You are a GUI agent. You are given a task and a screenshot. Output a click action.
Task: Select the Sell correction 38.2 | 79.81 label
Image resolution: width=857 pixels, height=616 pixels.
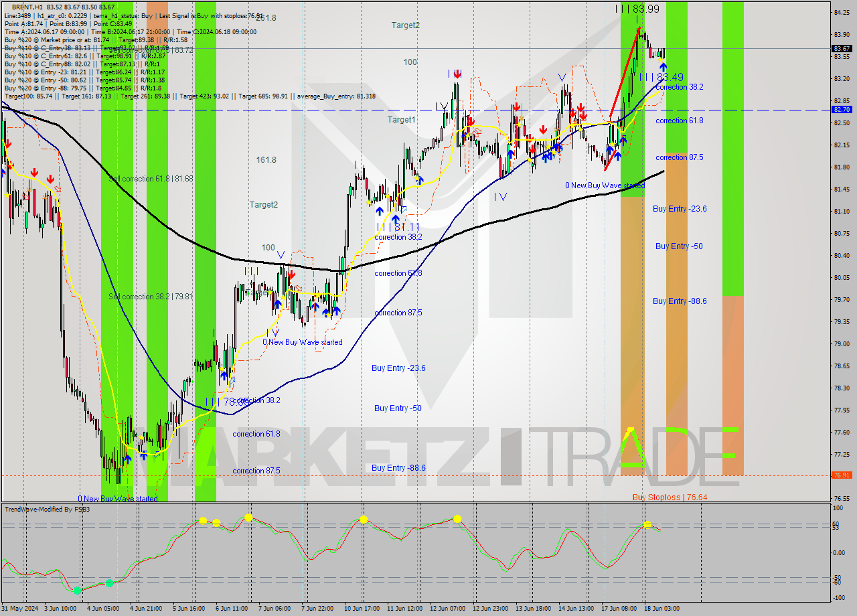151,296
